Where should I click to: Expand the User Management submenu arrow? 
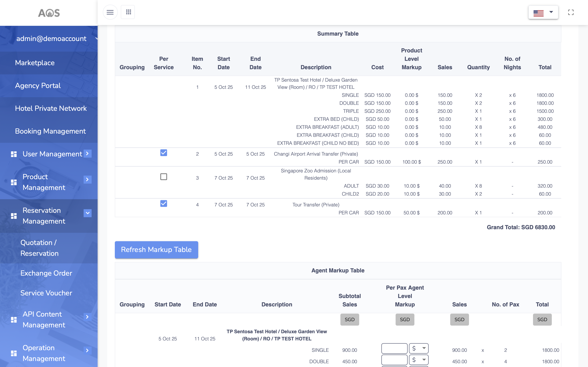pos(87,154)
